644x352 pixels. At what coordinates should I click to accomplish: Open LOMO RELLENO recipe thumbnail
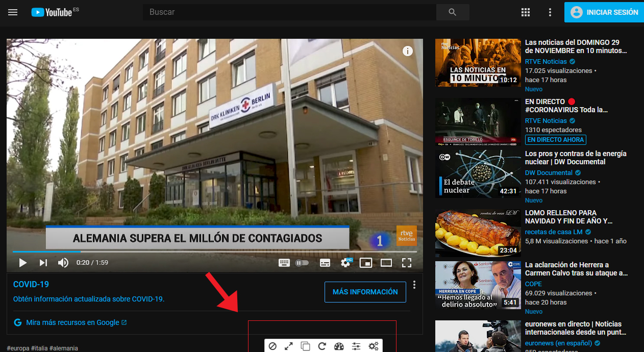coord(478,232)
